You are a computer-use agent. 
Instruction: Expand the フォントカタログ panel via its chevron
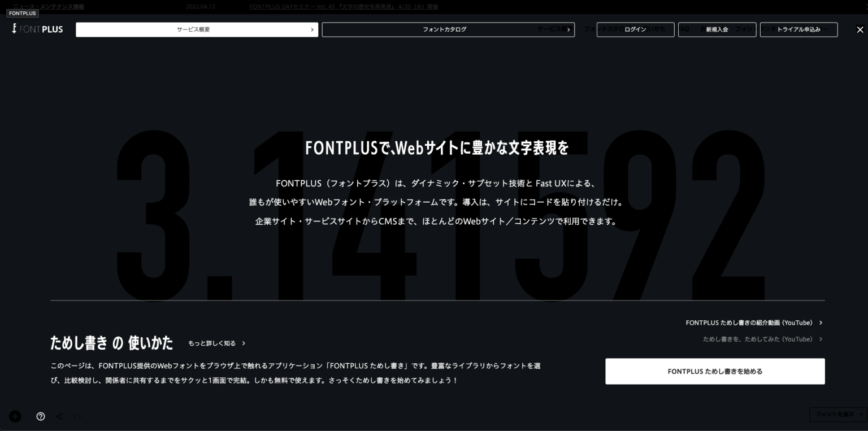click(569, 29)
